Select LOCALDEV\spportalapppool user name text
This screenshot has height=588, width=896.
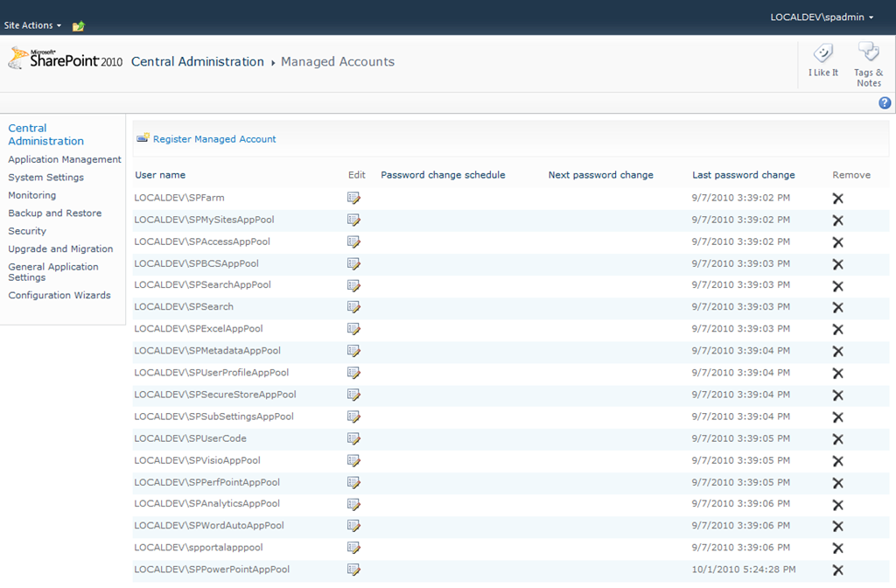pos(199,548)
